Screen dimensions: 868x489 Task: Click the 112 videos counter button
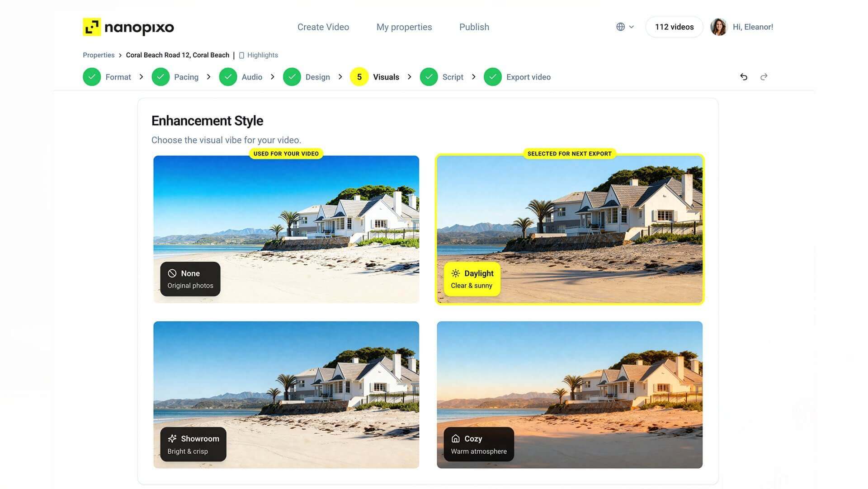click(x=674, y=27)
